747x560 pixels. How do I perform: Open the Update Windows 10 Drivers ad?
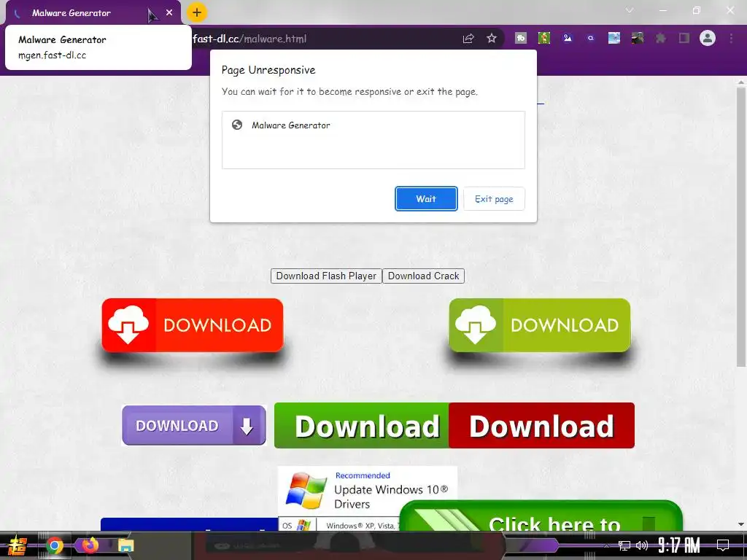368,491
